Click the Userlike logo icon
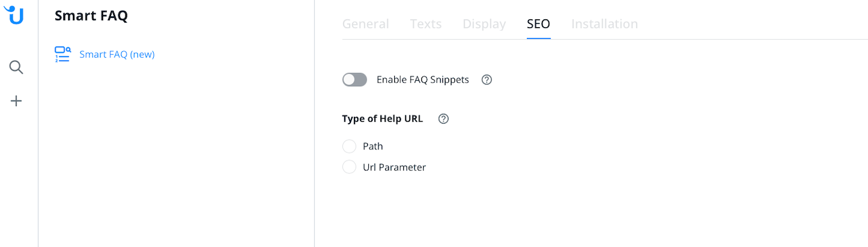 (x=14, y=15)
